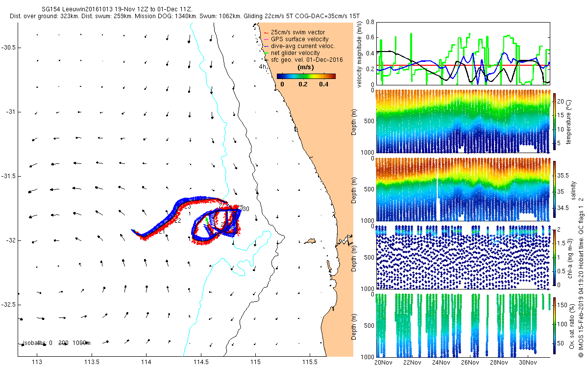This screenshot has width=588, height=368.
Task: Click the map longitude tick '114.5'
Action: 201,363
